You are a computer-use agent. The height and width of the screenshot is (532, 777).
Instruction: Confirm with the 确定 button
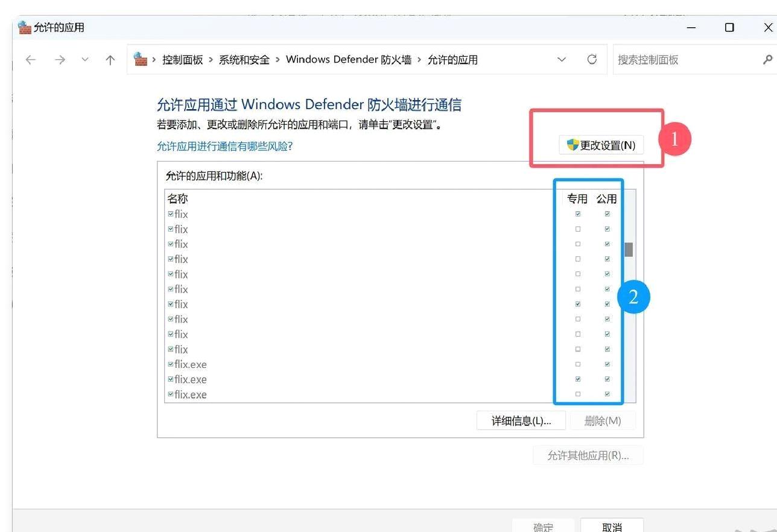pos(543,525)
